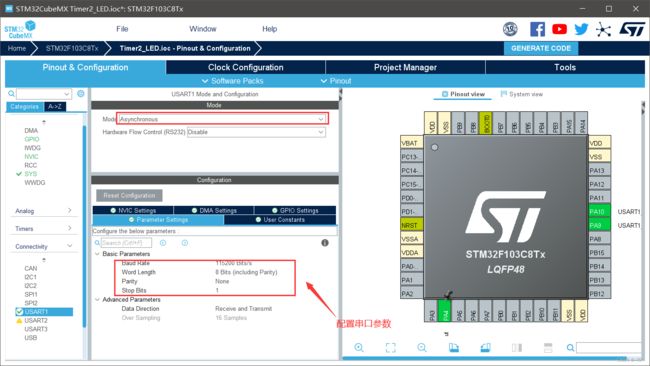This screenshot has height=366, width=650.
Task: Select the BOOT0 pin on the chip
Action: (x=486, y=123)
